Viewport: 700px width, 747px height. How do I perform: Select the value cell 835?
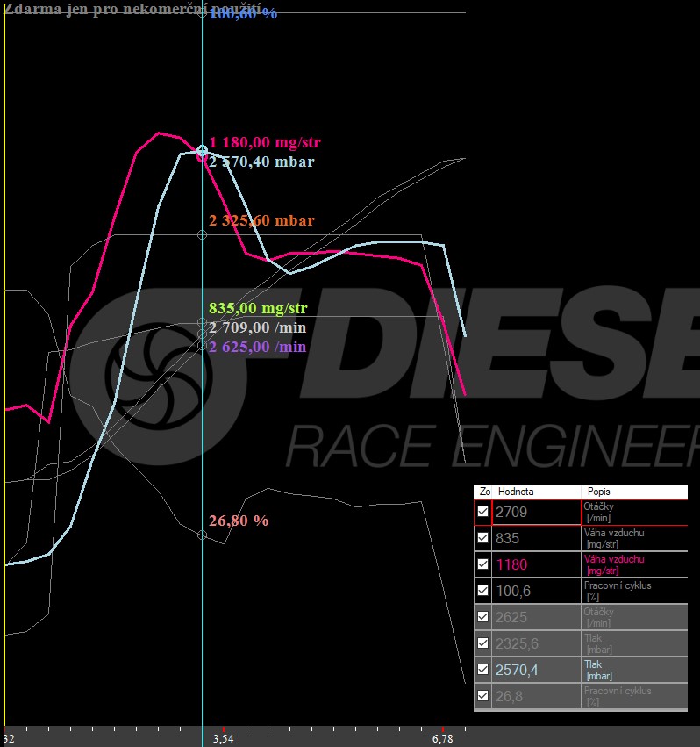click(536, 538)
